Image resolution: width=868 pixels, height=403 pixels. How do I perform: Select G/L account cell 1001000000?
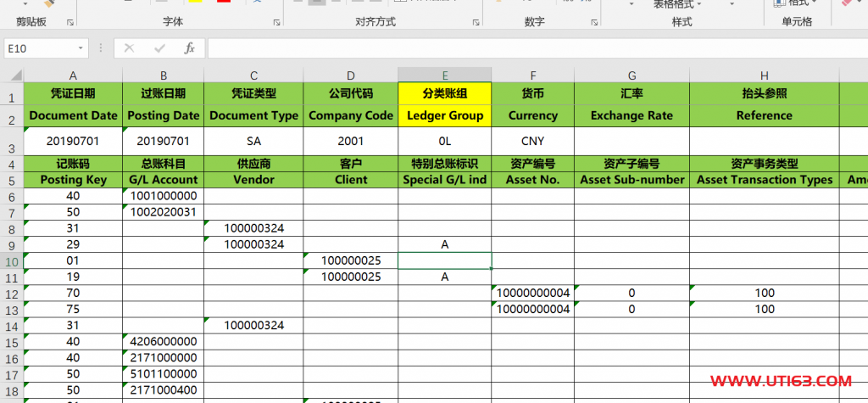164,196
